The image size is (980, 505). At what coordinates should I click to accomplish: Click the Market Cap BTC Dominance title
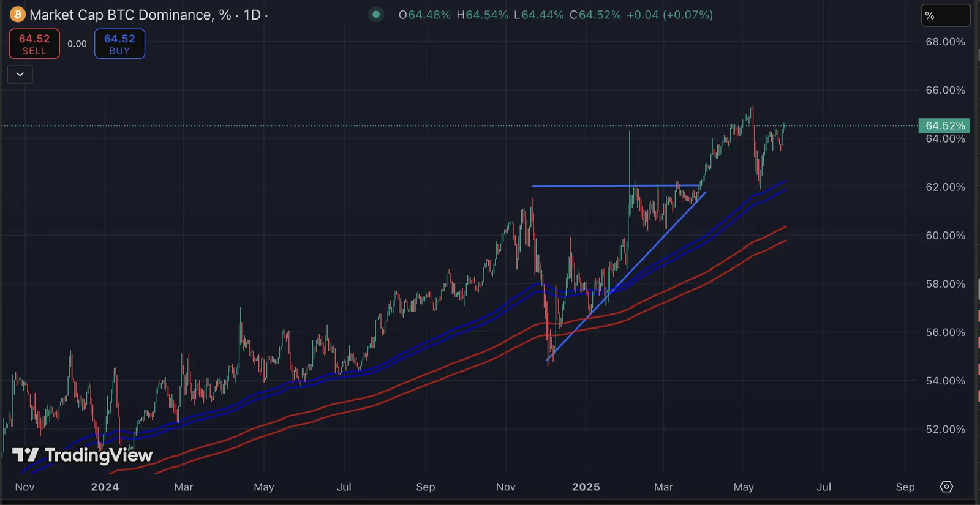point(130,15)
